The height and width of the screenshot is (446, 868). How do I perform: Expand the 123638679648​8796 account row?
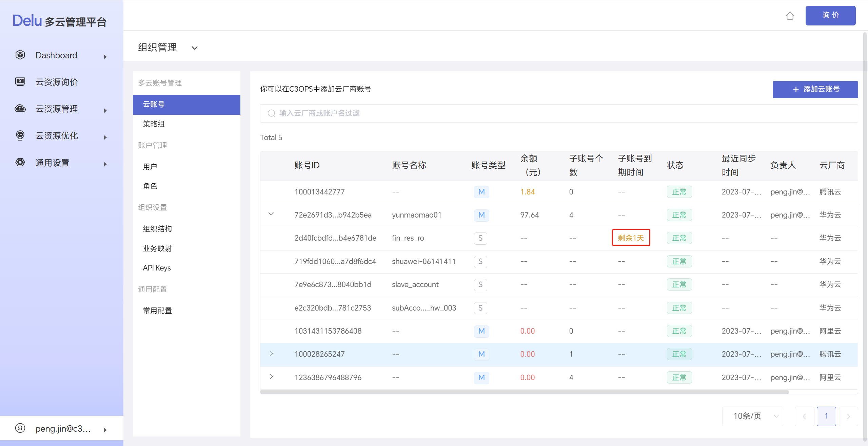coord(271,377)
